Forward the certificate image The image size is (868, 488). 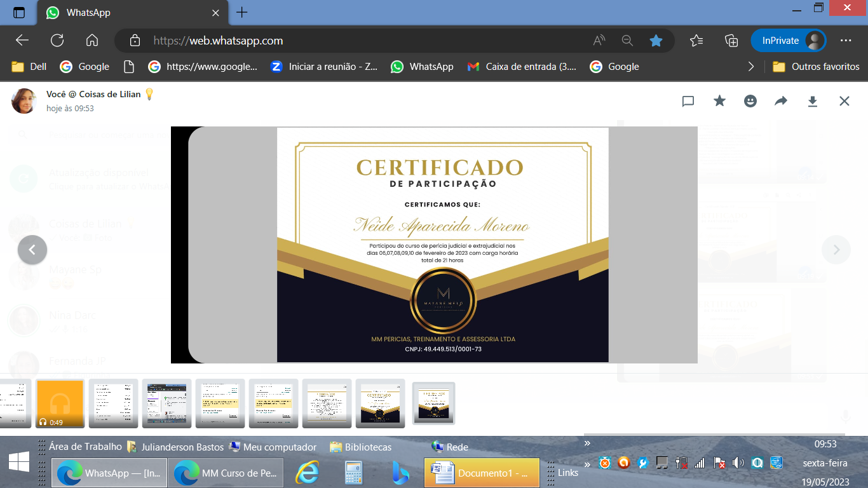click(x=781, y=101)
